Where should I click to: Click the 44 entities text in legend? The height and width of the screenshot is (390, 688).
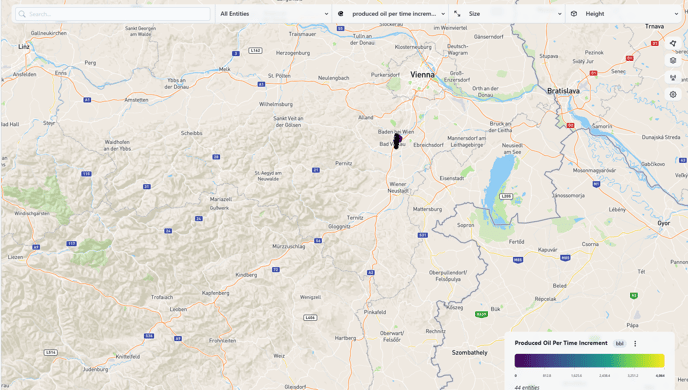[x=527, y=387]
